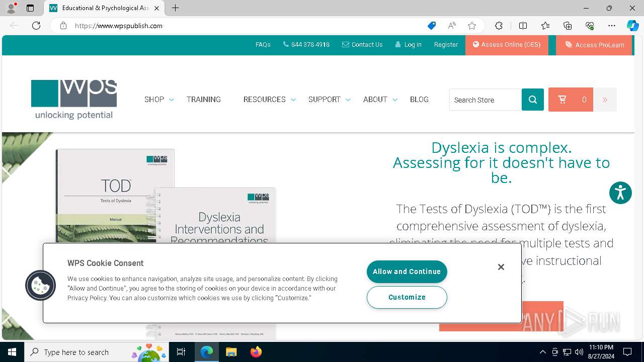Click the search magnifier button
This screenshot has width=644, height=362.
click(x=533, y=100)
